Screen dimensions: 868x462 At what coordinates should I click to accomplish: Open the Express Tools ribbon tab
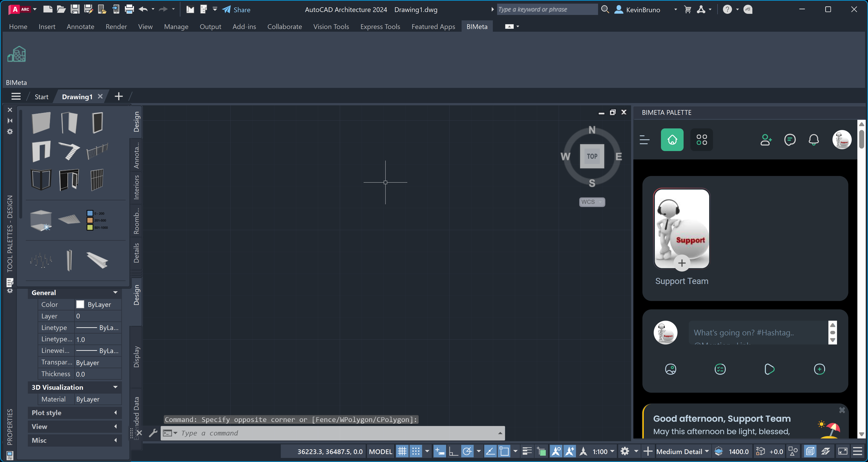coord(380,27)
